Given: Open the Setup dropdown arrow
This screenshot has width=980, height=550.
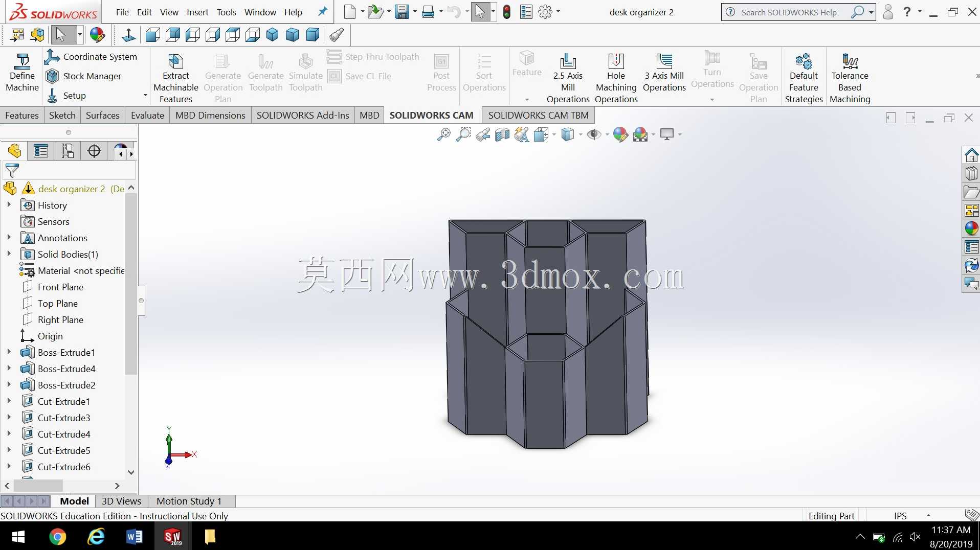Looking at the screenshot, I should [x=145, y=96].
